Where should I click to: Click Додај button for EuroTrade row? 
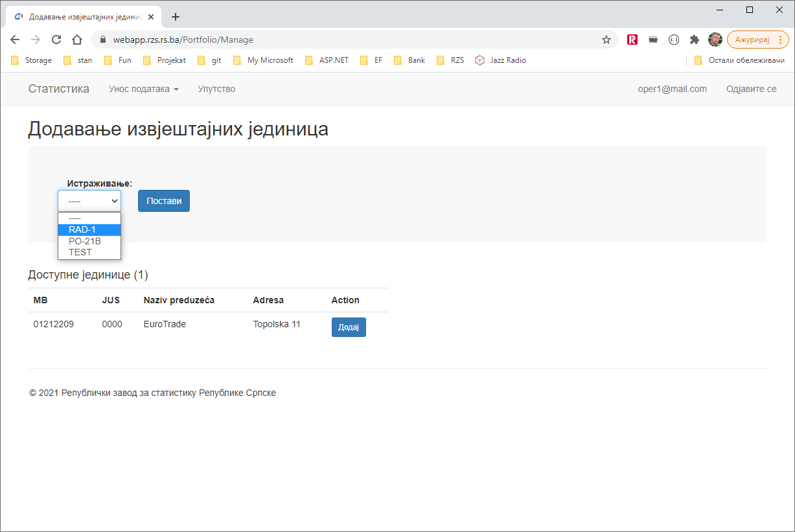pos(349,327)
